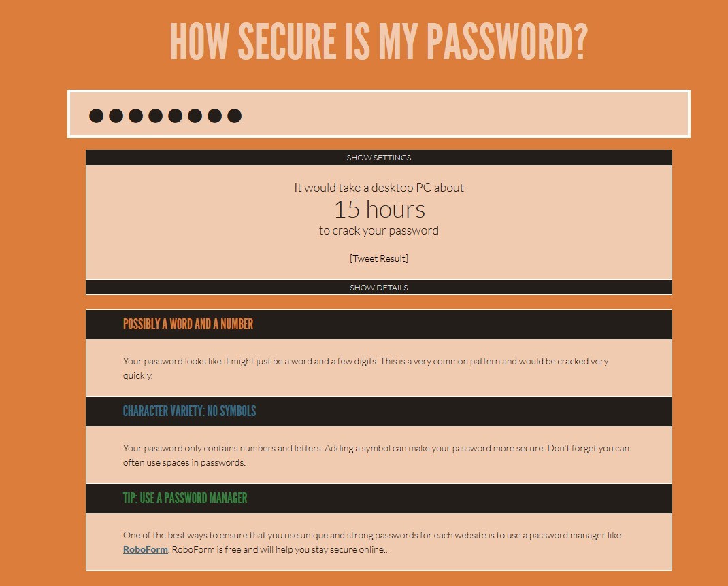Viewport: 728px width, 586px height.
Task: Click the word 'quickly.' under the first heading
Action: [x=137, y=375]
